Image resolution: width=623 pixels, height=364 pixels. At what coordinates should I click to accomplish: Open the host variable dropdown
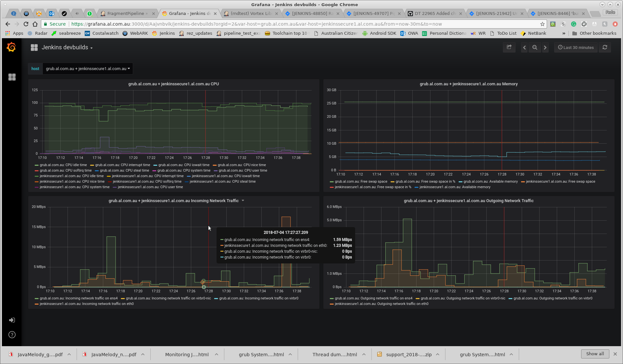coord(88,69)
